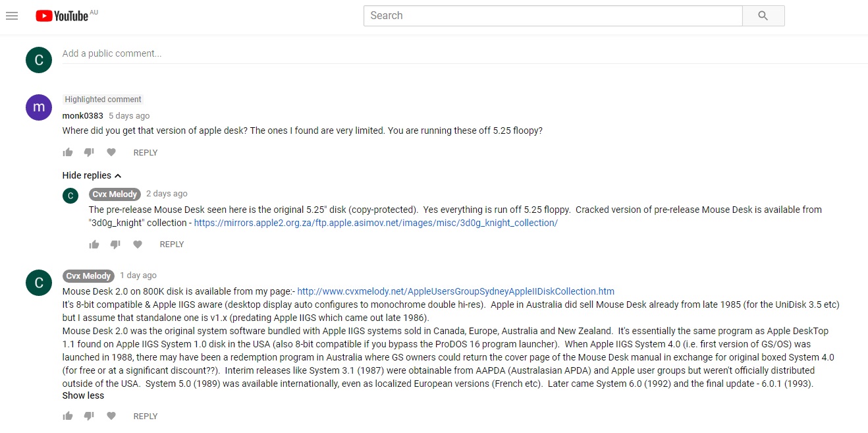
Task: Click the search magnifier button
Action: pos(763,16)
